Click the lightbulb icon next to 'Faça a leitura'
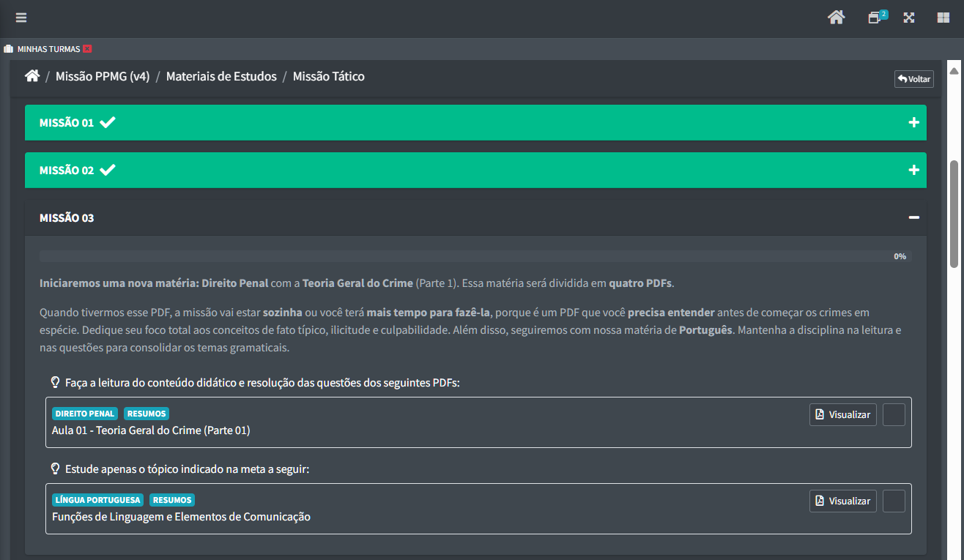The image size is (964, 560). (x=55, y=383)
